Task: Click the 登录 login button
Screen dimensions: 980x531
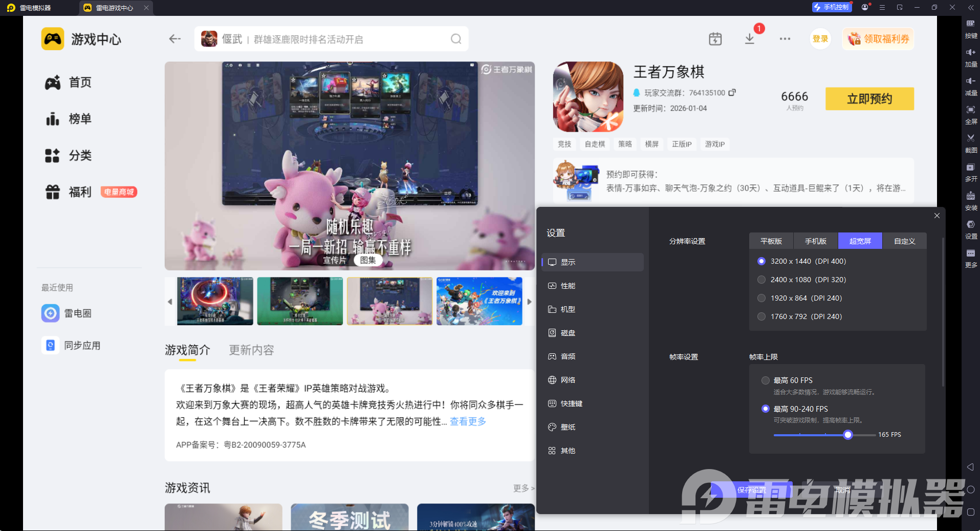Action: 820,39
